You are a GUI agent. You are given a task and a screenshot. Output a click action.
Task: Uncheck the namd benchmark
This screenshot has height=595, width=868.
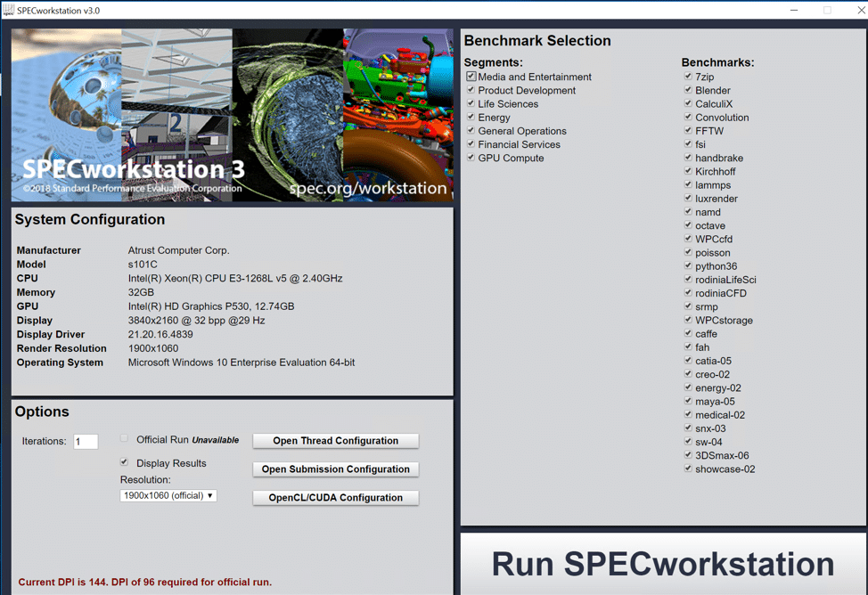(x=688, y=212)
